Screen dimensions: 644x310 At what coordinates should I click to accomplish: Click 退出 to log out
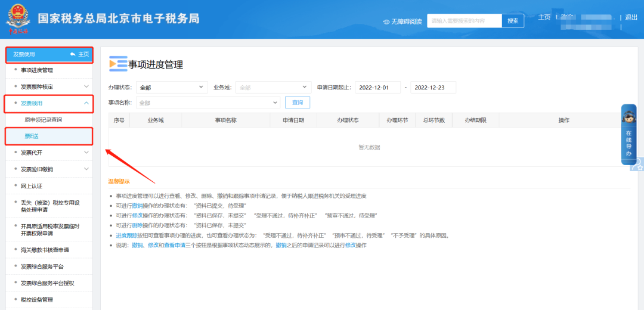click(x=631, y=17)
